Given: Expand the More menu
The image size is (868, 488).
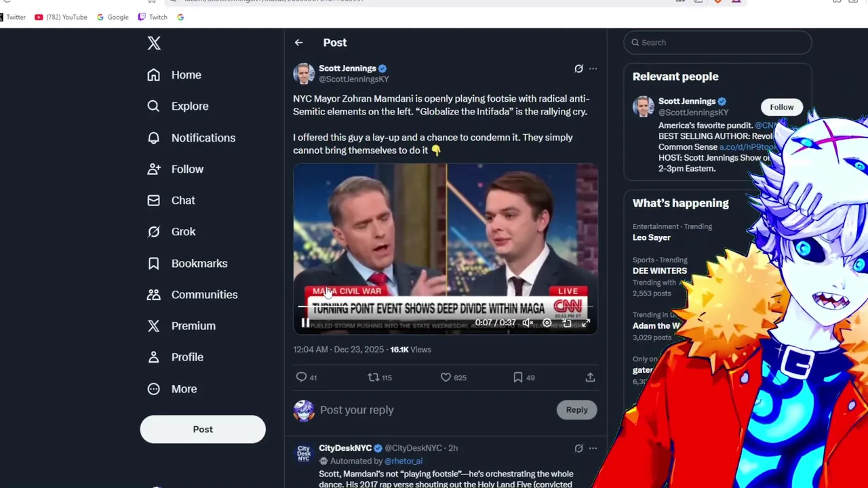Looking at the screenshot, I should 172,389.
